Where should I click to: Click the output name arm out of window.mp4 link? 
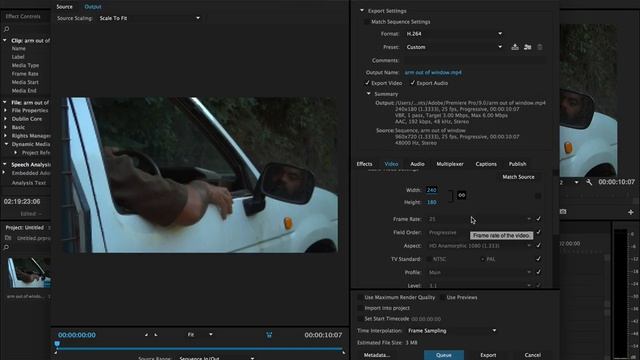click(x=433, y=73)
